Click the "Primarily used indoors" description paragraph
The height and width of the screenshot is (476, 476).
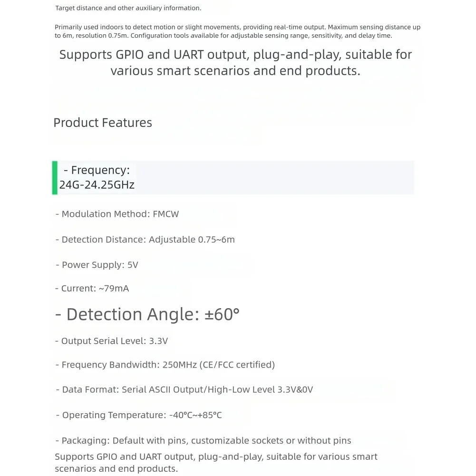(x=237, y=27)
